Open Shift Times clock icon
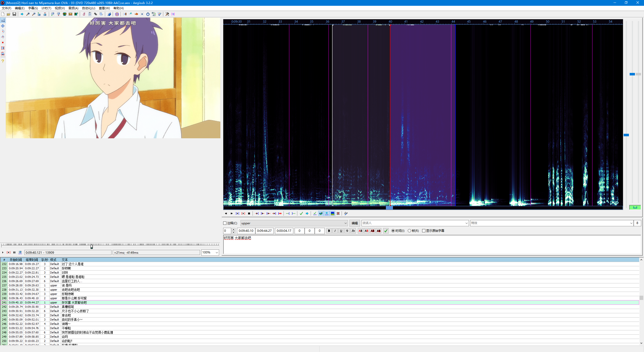This screenshot has width=644, height=352. [x=148, y=14]
